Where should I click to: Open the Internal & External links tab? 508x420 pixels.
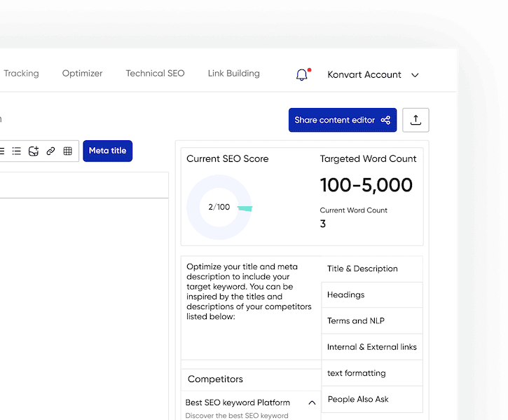(x=372, y=347)
